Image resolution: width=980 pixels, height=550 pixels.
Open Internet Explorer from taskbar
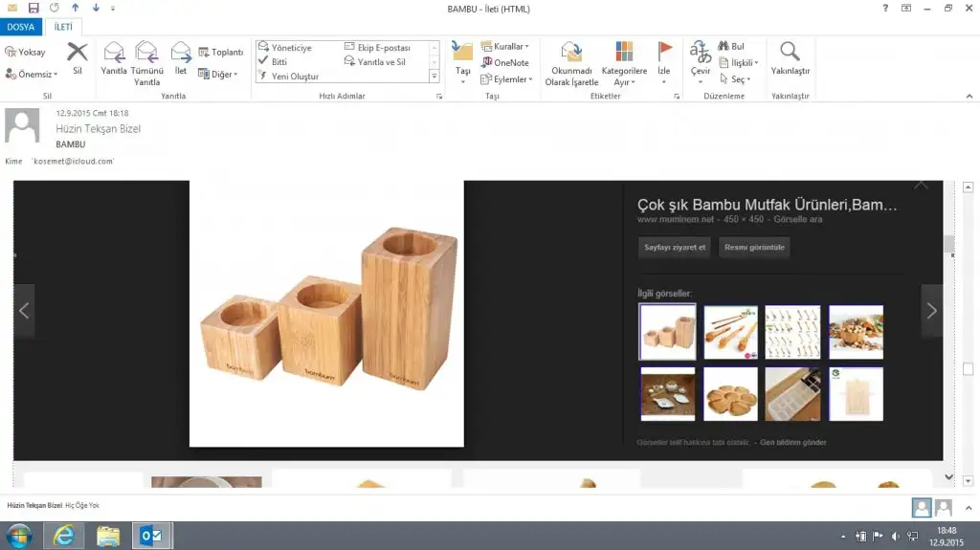coord(65,536)
